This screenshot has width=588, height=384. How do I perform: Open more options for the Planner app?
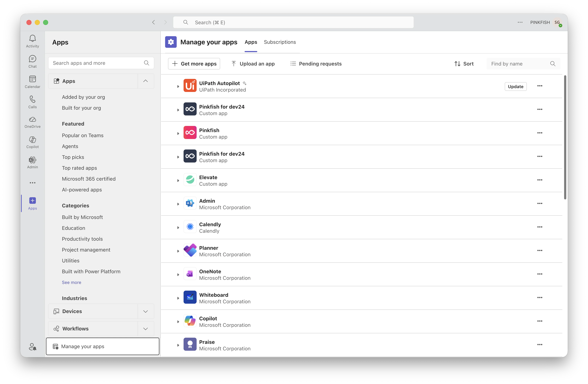[x=540, y=250]
